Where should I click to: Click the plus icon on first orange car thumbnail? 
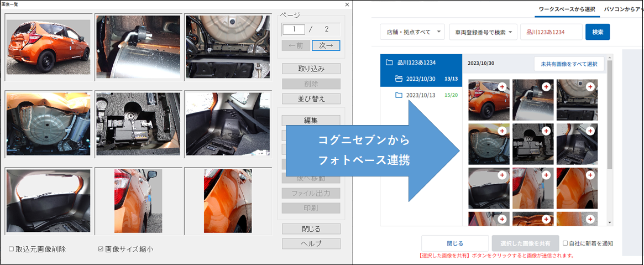coord(501,86)
